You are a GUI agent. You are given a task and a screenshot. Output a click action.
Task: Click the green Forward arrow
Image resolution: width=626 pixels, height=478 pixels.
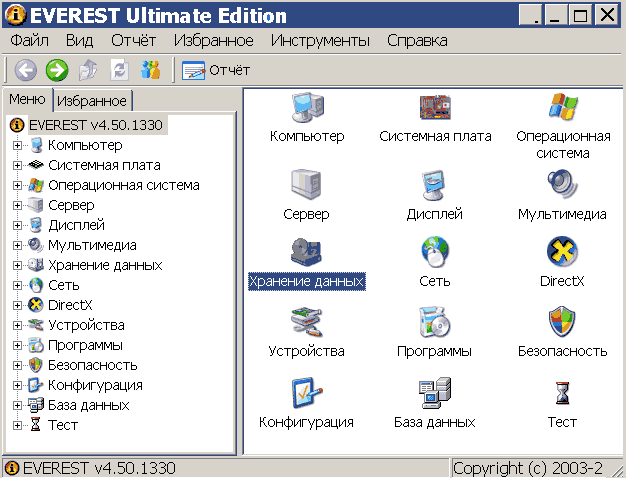click(x=57, y=70)
